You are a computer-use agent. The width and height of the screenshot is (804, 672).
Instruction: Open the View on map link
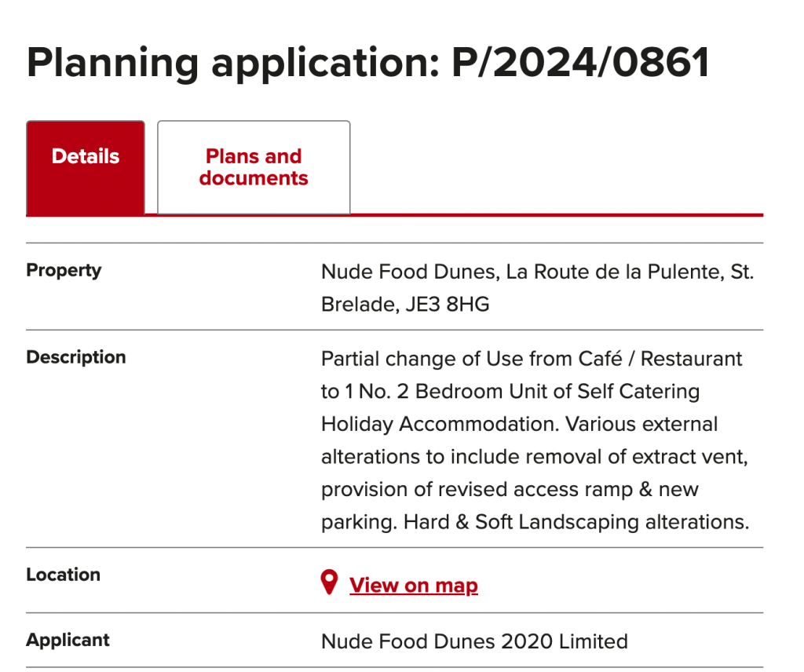413,585
